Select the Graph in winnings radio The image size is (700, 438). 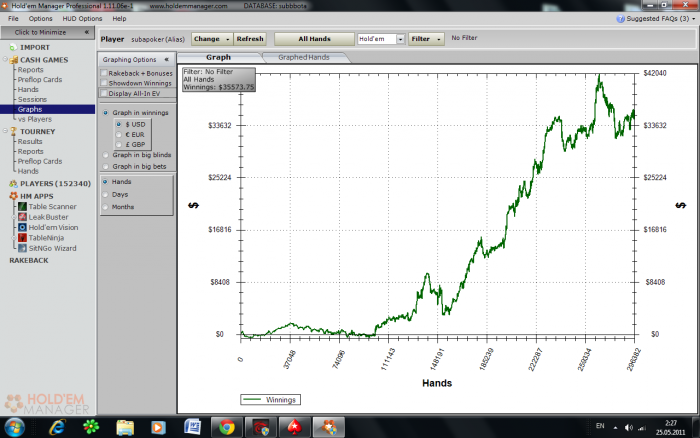coord(105,113)
